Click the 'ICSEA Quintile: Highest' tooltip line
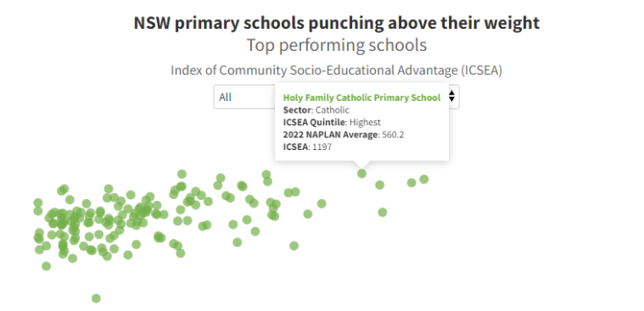Image resolution: width=644 pixels, height=311 pixels. [x=332, y=122]
